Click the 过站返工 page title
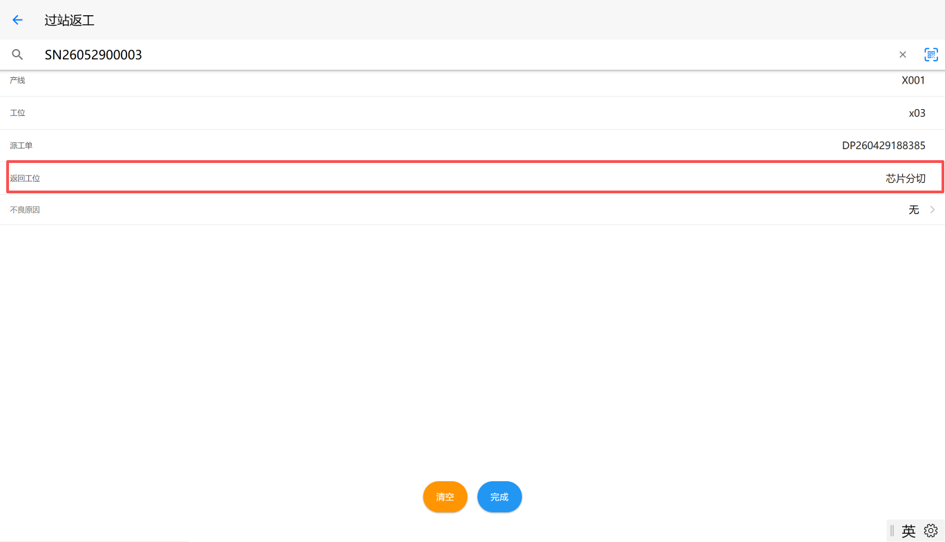Viewport: 945px width, 542px height. pos(69,20)
